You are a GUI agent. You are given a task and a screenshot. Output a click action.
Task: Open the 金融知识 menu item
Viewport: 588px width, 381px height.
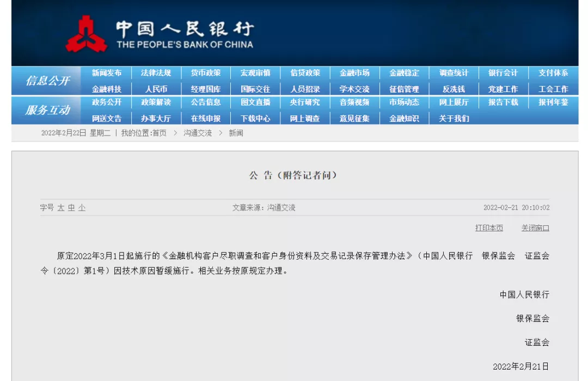coord(404,118)
